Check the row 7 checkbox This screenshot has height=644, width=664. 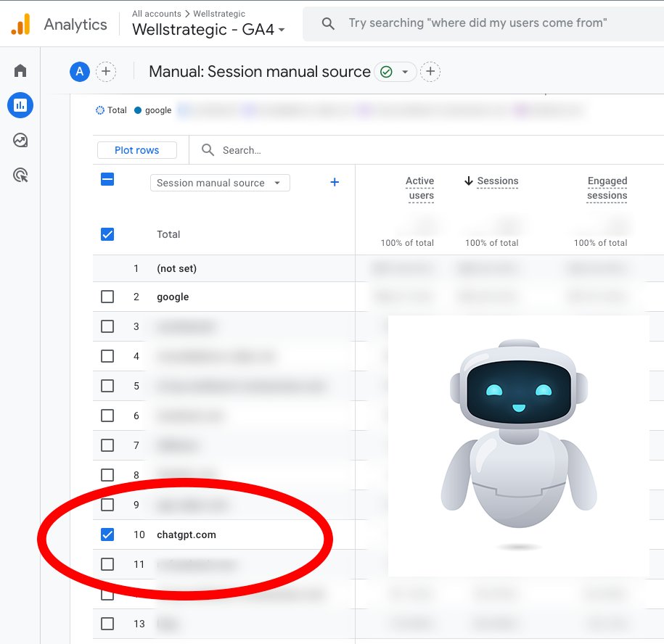coord(107,445)
